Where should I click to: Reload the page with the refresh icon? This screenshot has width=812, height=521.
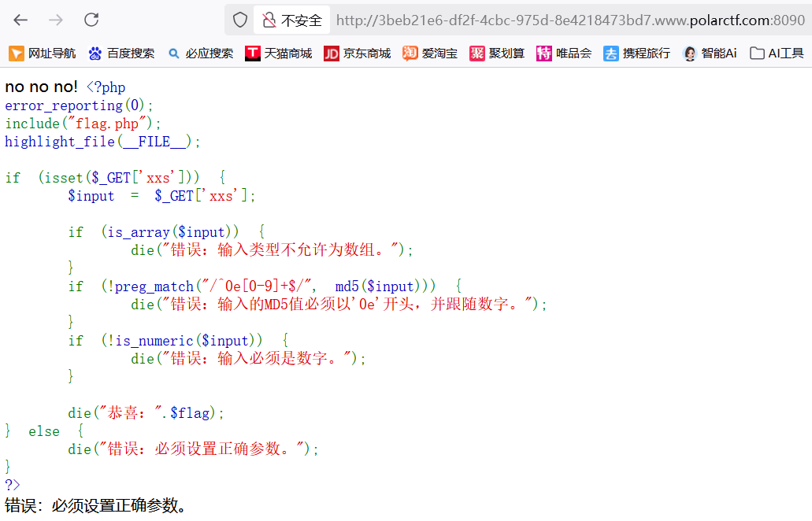[x=91, y=20]
